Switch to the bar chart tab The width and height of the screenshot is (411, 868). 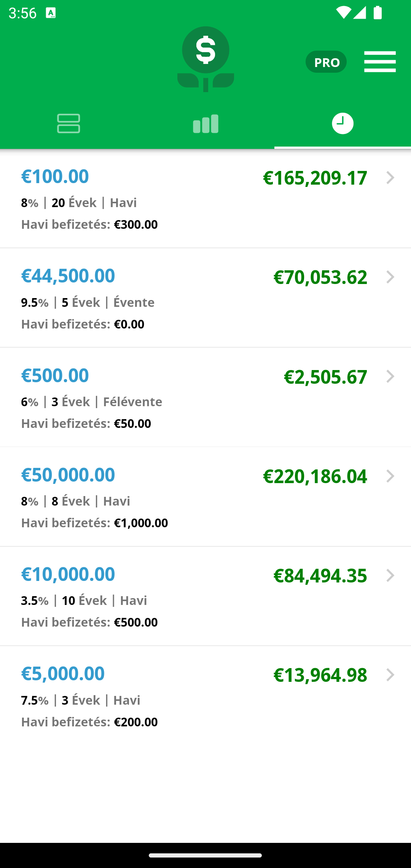click(205, 123)
